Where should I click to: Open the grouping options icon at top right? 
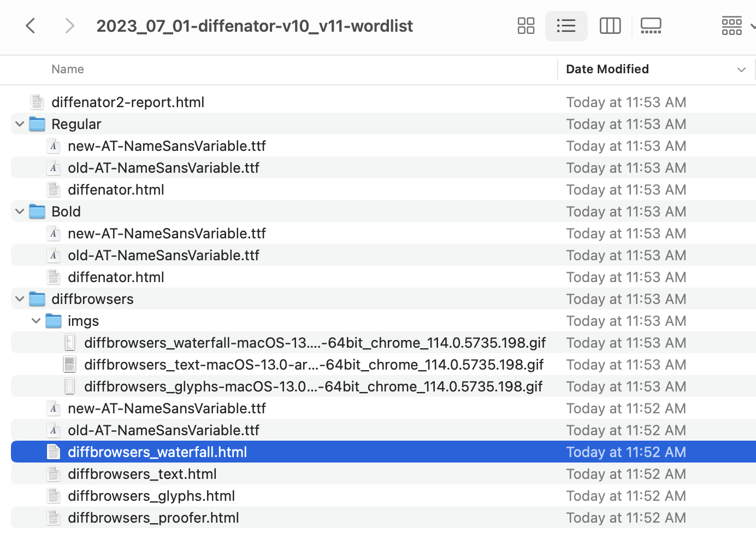click(732, 26)
